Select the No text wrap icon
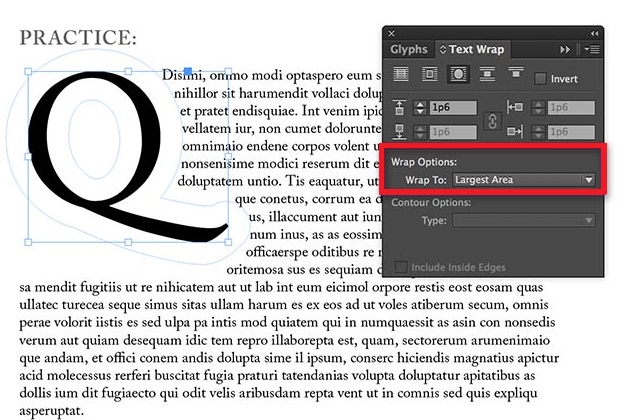The image size is (620, 420). 400,75
